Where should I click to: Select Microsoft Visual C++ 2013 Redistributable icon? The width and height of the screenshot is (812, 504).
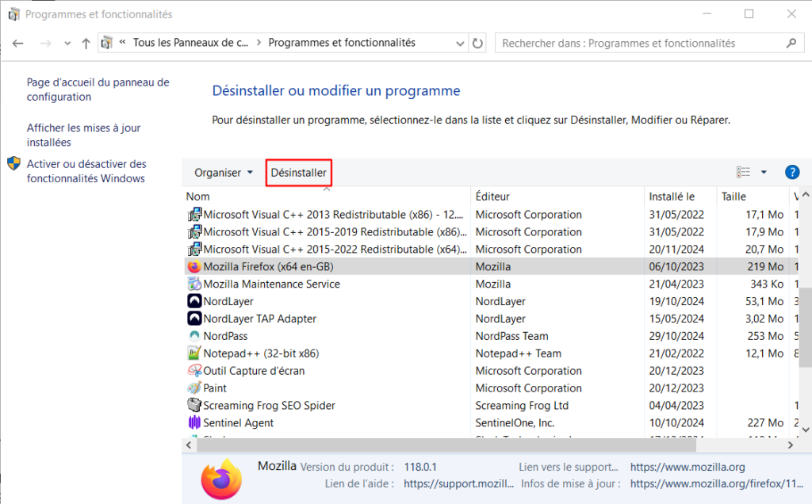[194, 214]
